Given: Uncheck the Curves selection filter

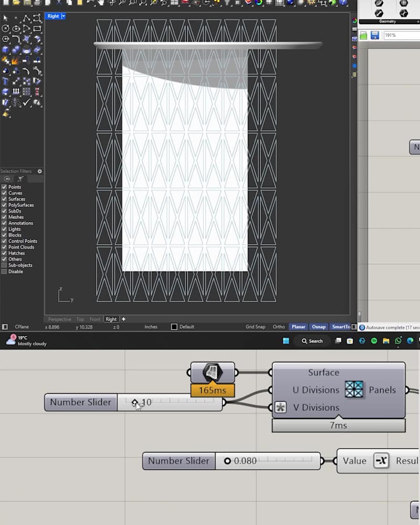Looking at the screenshot, I should tap(4, 193).
